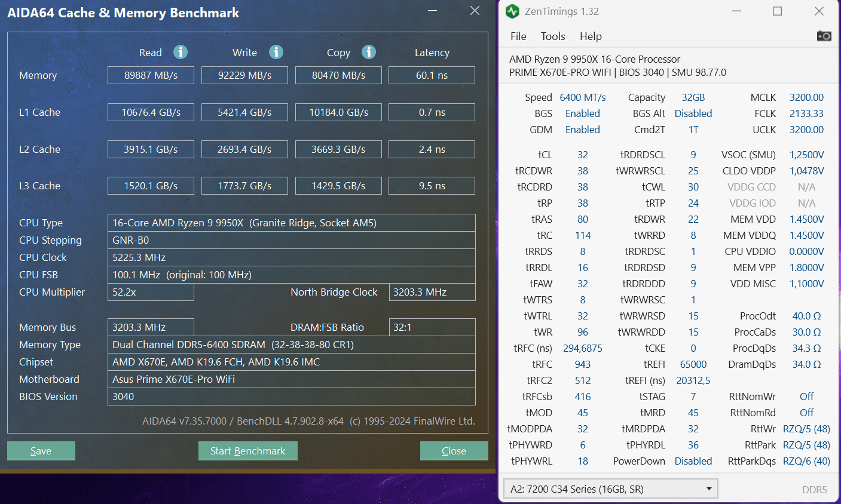Image resolution: width=841 pixels, height=504 pixels.
Task: Click the L3 Cache latency 9.5 ns
Action: (x=432, y=186)
